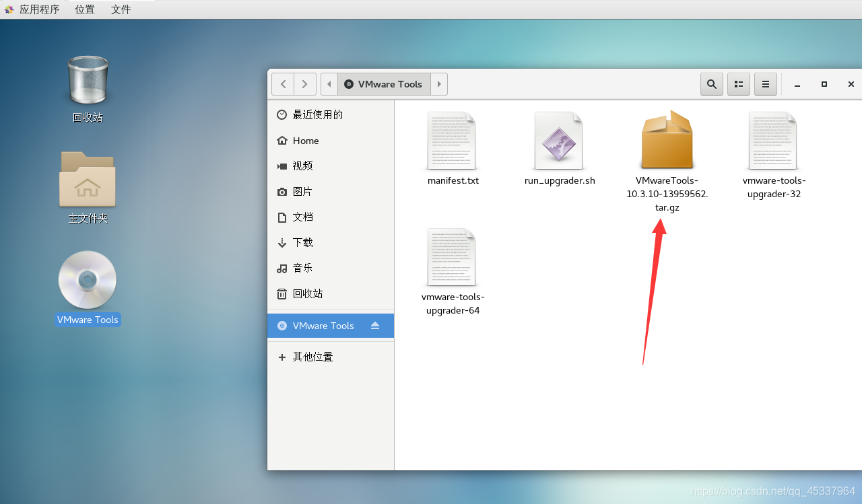Open the Files menu in top bar
Screen dimensions: 862x504
[121, 9]
